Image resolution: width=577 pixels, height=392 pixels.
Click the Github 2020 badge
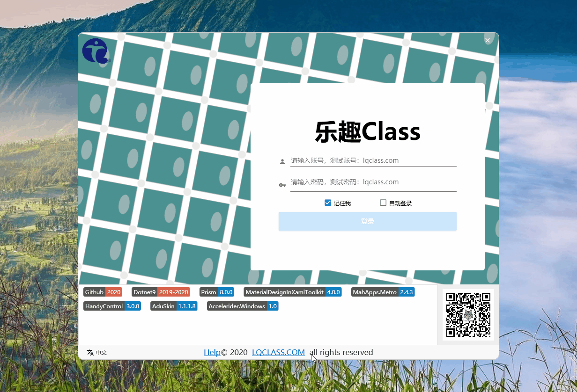103,292
